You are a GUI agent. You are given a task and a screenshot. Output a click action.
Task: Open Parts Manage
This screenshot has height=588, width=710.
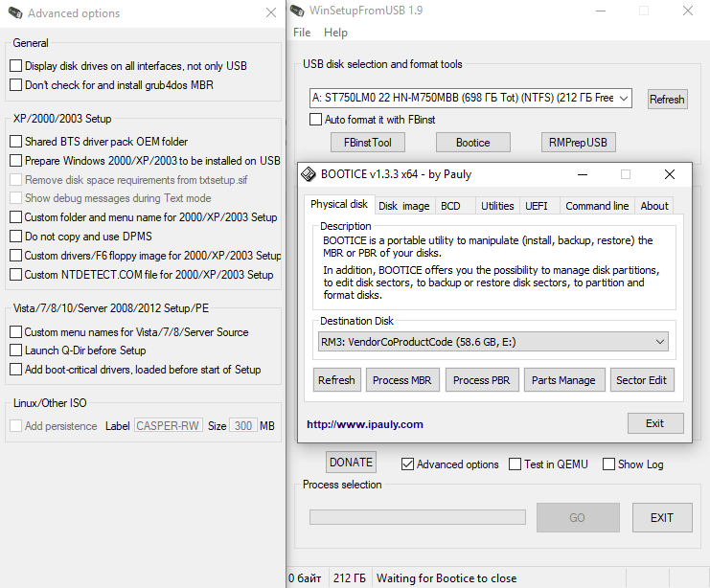point(563,380)
